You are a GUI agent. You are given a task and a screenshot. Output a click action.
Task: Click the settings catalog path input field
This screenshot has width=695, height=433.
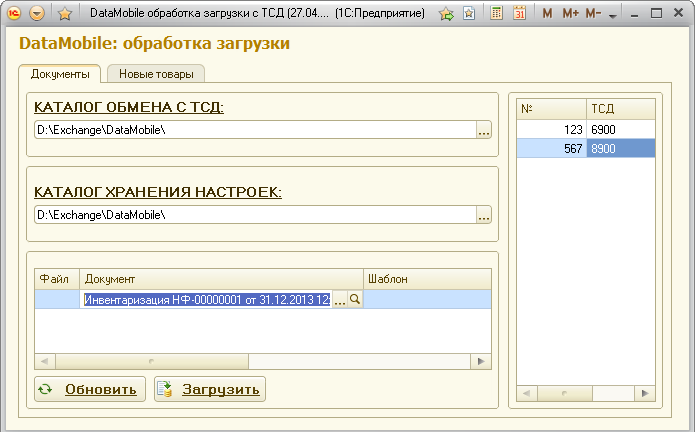click(255, 215)
